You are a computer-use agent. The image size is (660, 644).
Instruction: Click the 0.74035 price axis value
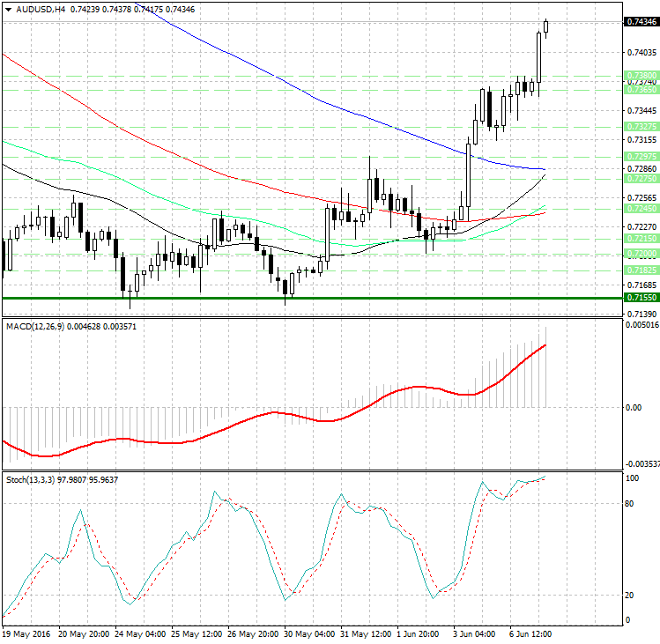(641, 52)
